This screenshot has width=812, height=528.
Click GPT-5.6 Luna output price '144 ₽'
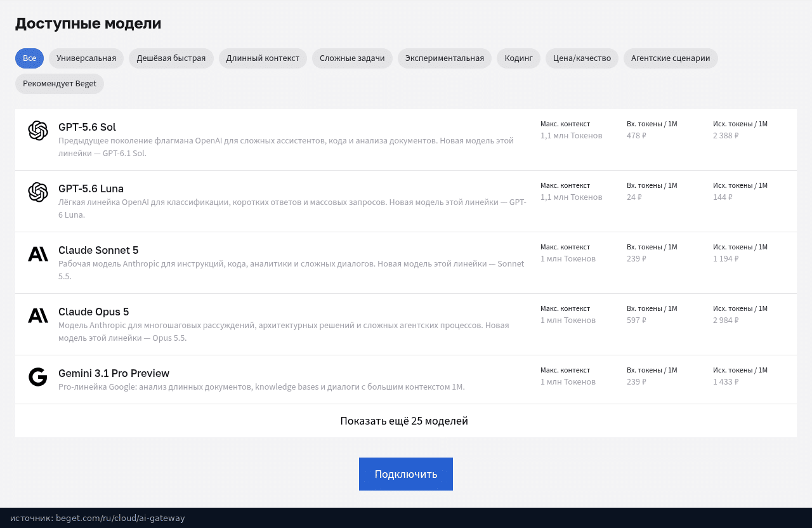723,197
